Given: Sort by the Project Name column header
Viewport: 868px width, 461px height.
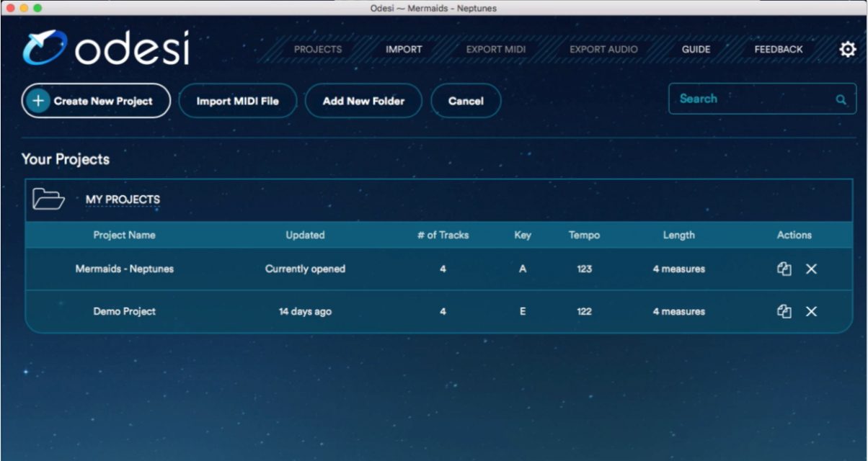Looking at the screenshot, I should point(124,235).
